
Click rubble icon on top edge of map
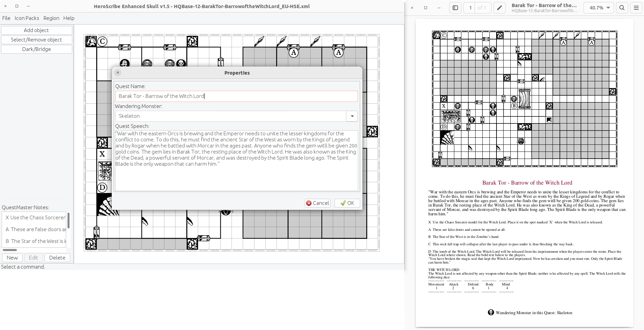(x=192, y=42)
